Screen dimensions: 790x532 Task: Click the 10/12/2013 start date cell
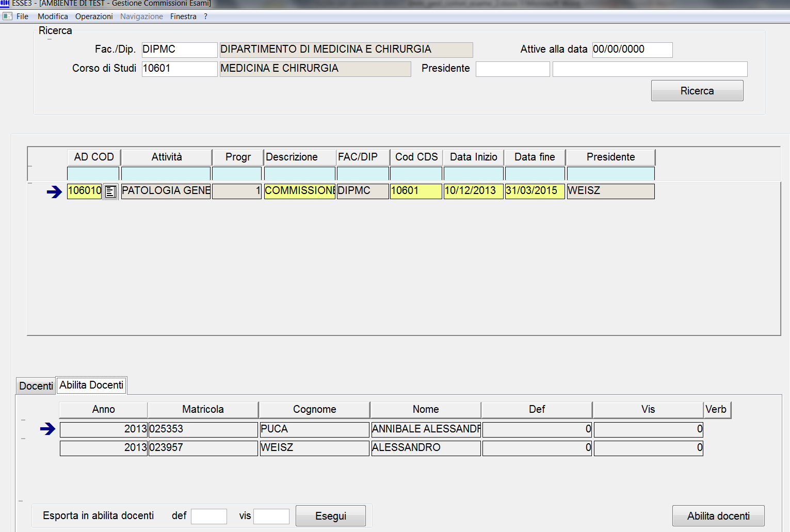click(x=474, y=191)
